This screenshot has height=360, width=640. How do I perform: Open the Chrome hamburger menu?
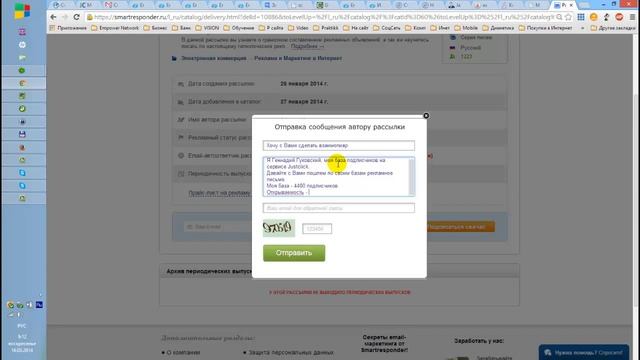pyautogui.click(x=632, y=17)
